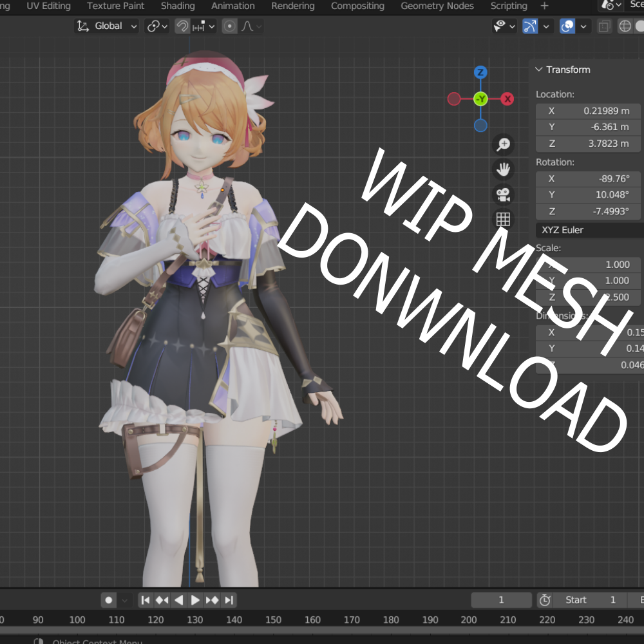Viewport: 644px width, 644px height.
Task: Open the pivot point dropdown
Action: [x=157, y=26]
